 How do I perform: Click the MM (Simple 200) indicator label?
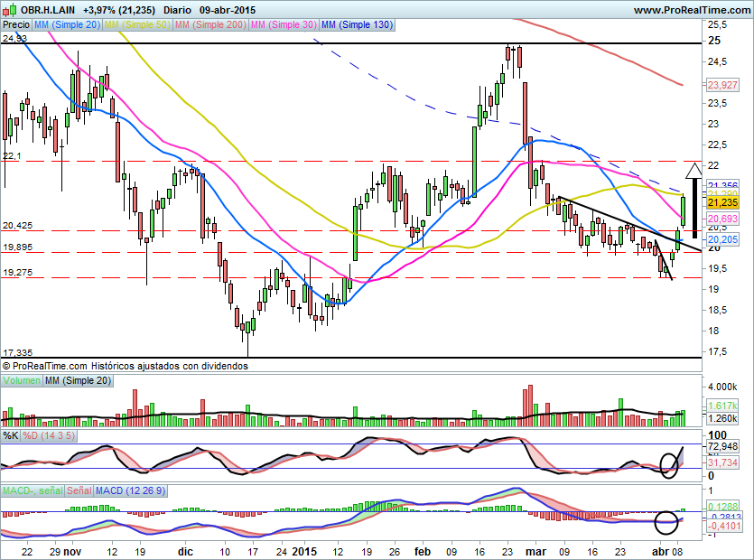209,25
